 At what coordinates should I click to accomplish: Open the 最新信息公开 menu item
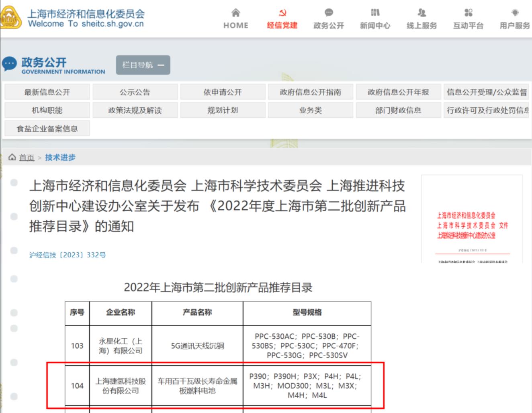47,92
